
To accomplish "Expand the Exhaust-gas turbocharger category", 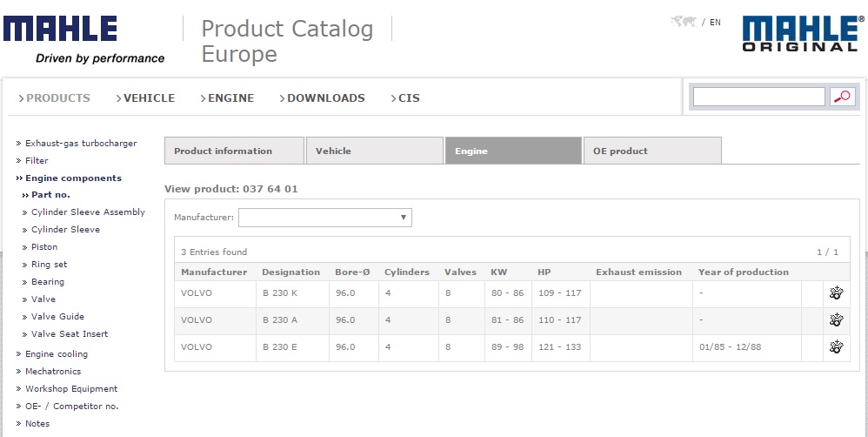I will coord(80,143).
